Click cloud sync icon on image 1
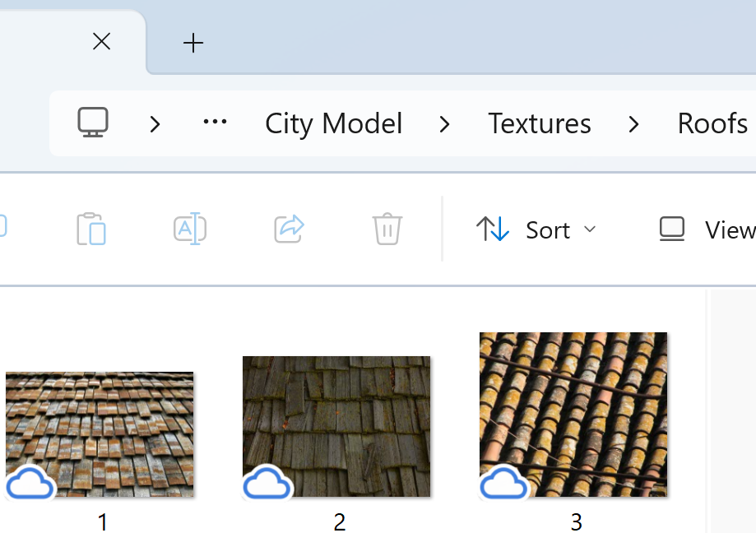This screenshot has height=533, width=756. (x=30, y=483)
